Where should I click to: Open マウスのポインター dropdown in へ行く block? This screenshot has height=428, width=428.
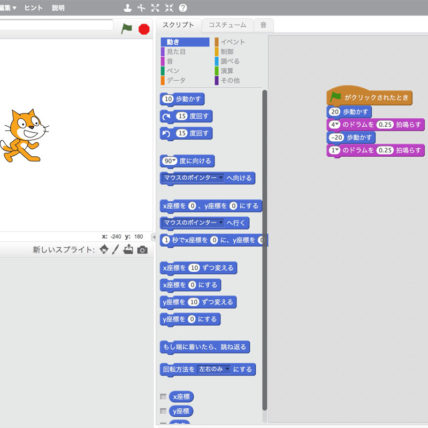(x=193, y=223)
